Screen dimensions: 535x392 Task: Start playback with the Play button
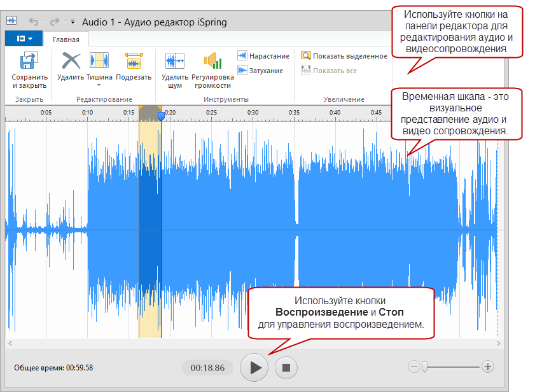pyautogui.click(x=254, y=368)
